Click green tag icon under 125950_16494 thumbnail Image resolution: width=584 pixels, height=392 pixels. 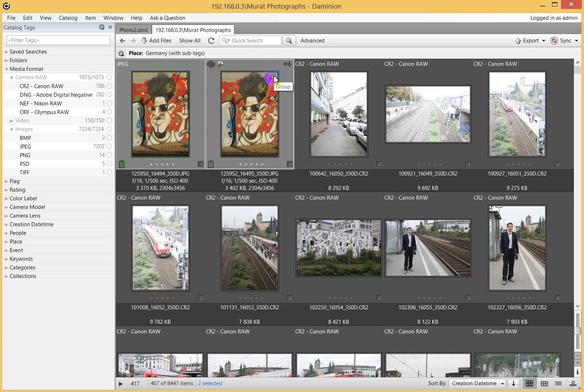coord(122,164)
